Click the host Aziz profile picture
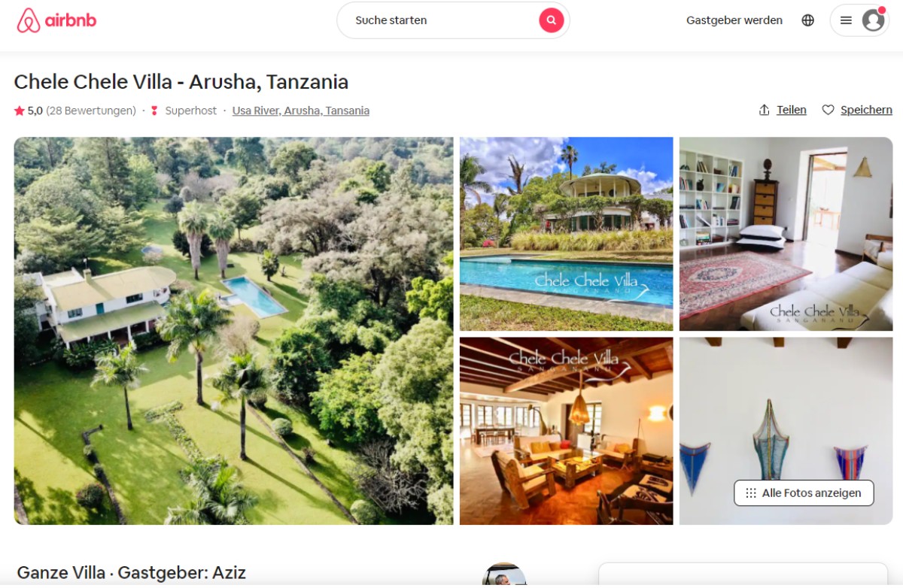 504,574
